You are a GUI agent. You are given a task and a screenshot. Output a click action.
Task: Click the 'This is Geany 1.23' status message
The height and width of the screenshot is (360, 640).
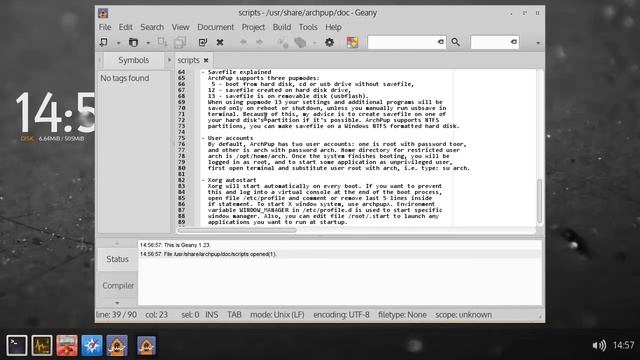click(x=175, y=245)
